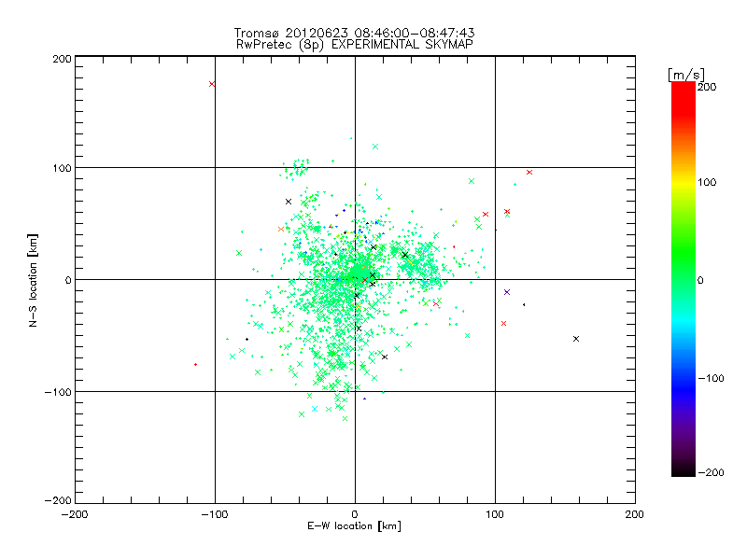
Task: Select the [m/s] unit label above colorbar
Action: pyautogui.click(x=686, y=75)
